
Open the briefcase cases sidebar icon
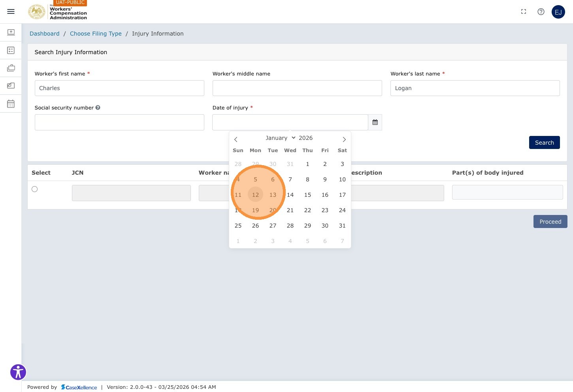[x=11, y=68]
